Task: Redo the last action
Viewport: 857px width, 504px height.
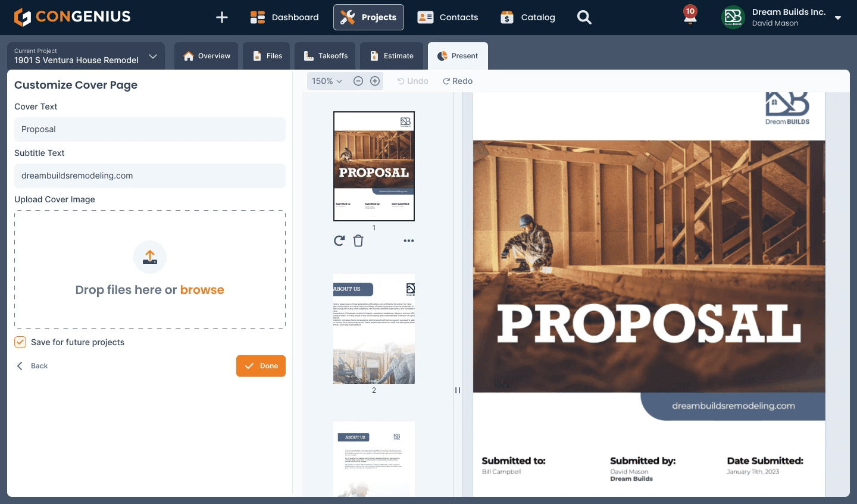Action: point(457,80)
